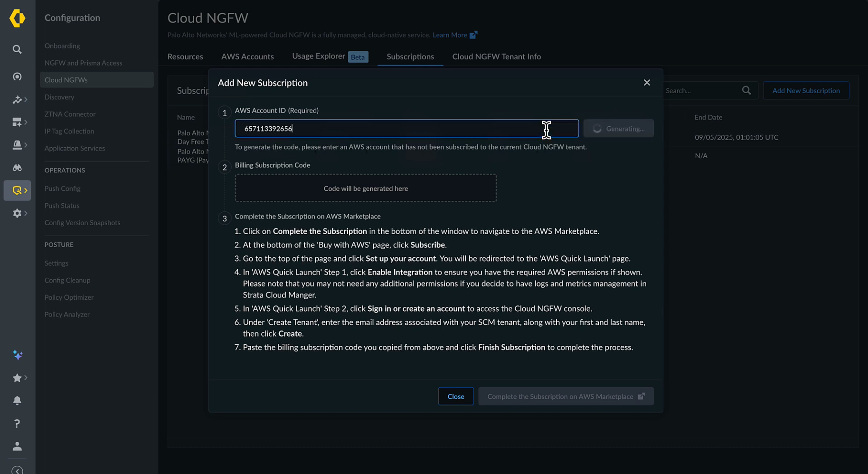Open Config Cleanup under Posture

(67, 280)
